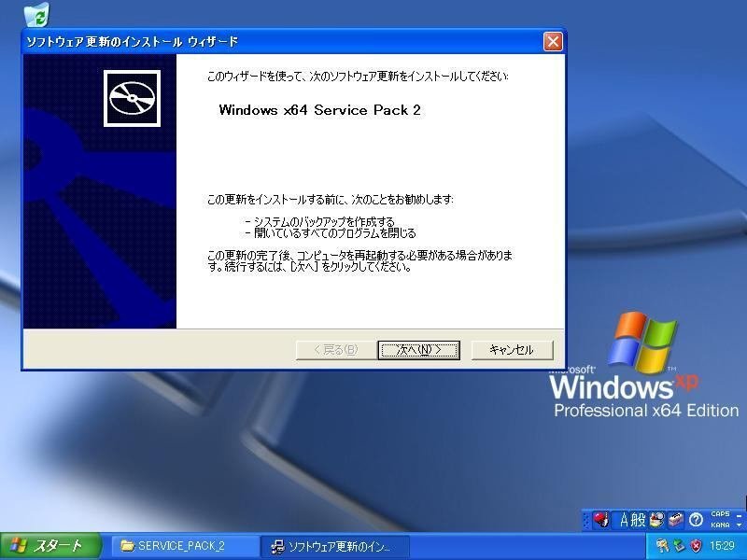This screenshot has width=747, height=560.
Task: Click the pen input icon on the language bar
Action: click(x=600, y=520)
